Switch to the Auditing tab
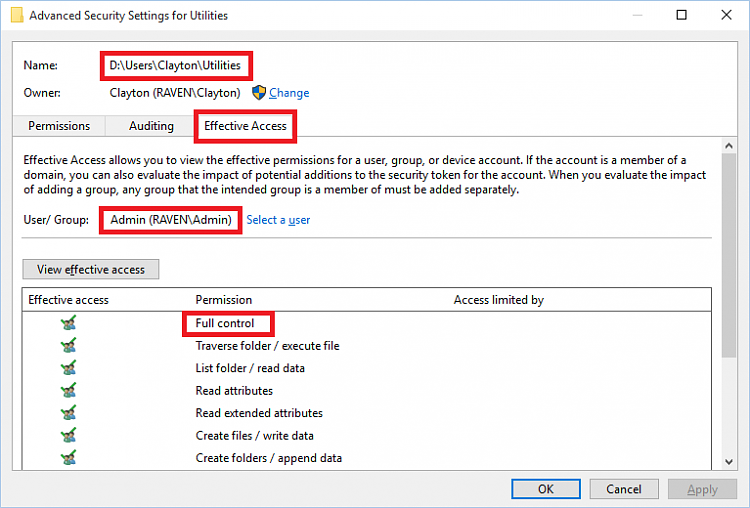 click(x=151, y=126)
